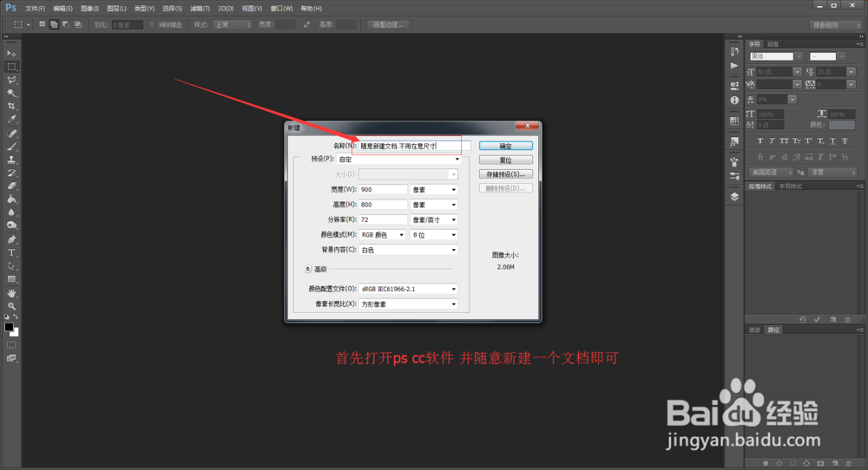Select the Eraser tool
The width and height of the screenshot is (868, 470).
[11, 186]
